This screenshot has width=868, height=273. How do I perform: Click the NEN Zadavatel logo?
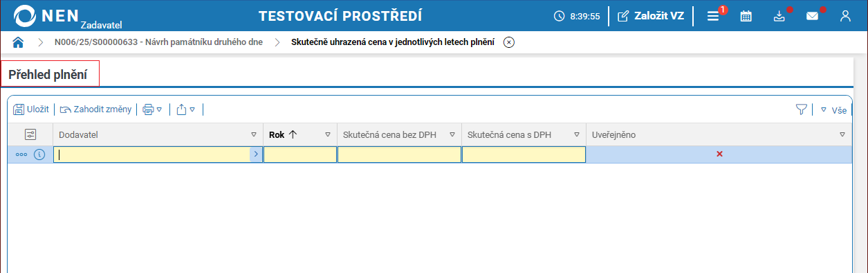pos(68,16)
